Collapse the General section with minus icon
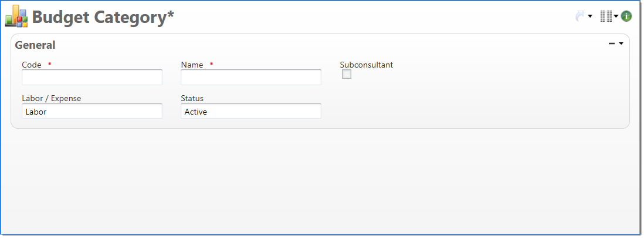The height and width of the screenshot is (238, 644). (x=612, y=43)
